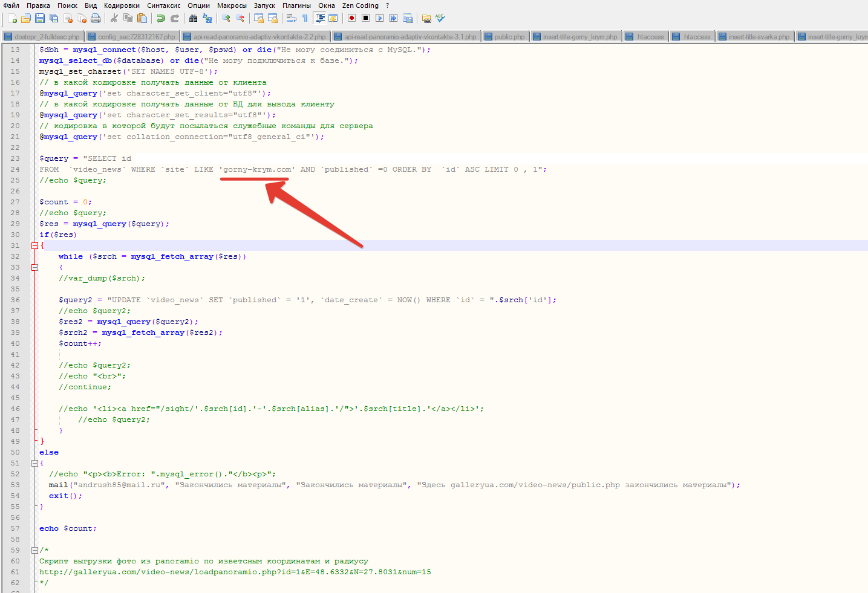Open the ? help menu
Viewport: 868px width, 593px height.
tap(387, 5)
